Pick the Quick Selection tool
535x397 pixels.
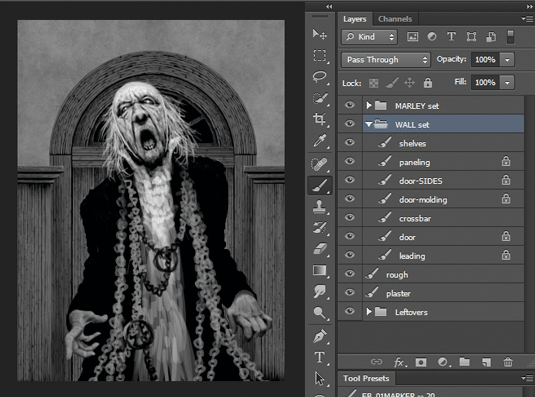pyautogui.click(x=319, y=98)
